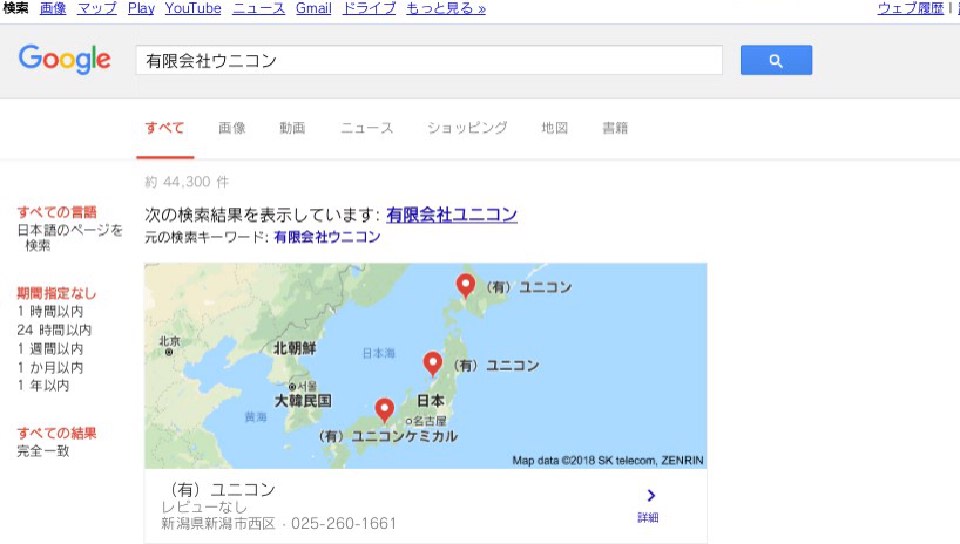960x544 pixels.
Task: Click the 北京 label on the map
Action: coord(170,341)
